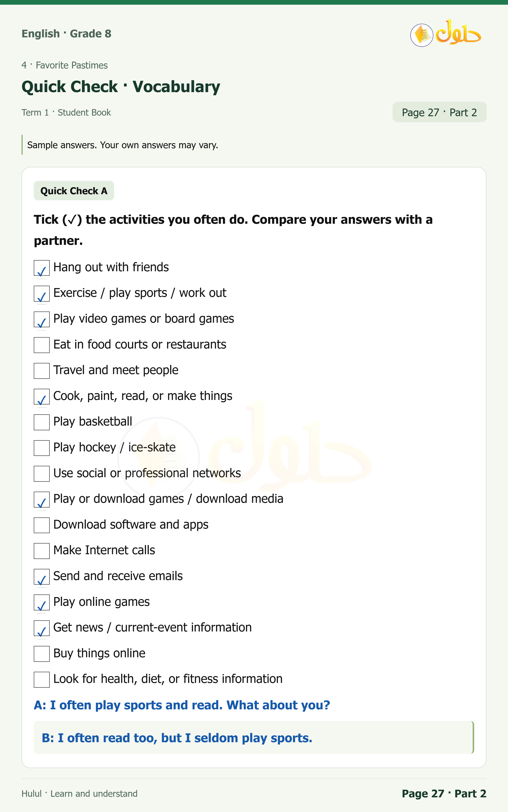Viewport: 508px width, 812px height.
Task: Tick the Play basketball checkbox
Action: pyautogui.click(x=42, y=422)
